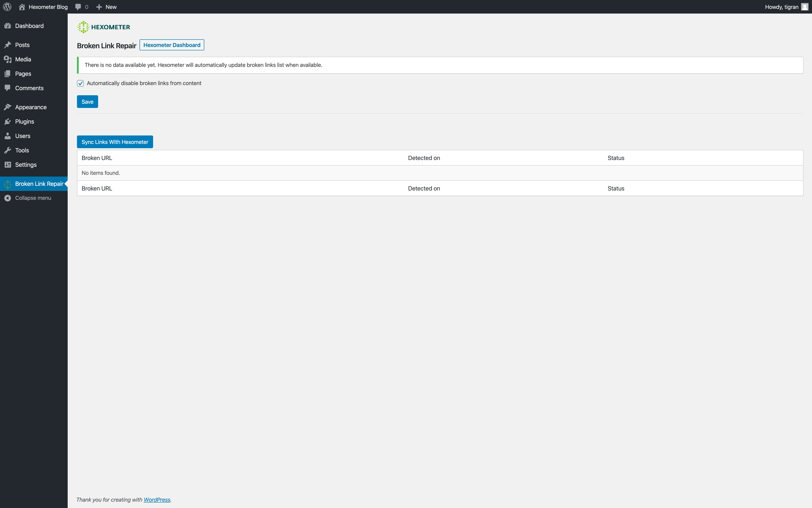
Task: Click top Status column header
Action: pos(616,158)
